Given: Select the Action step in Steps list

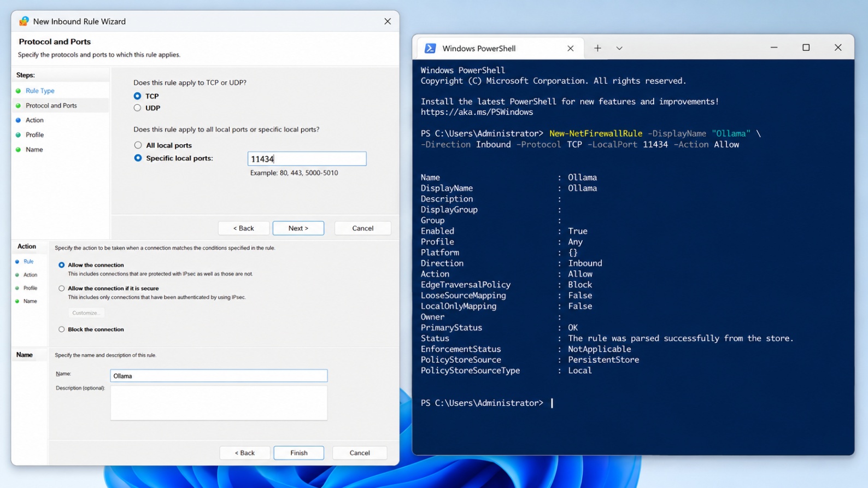Looking at the screenshot, I should (x=34, y=120).
